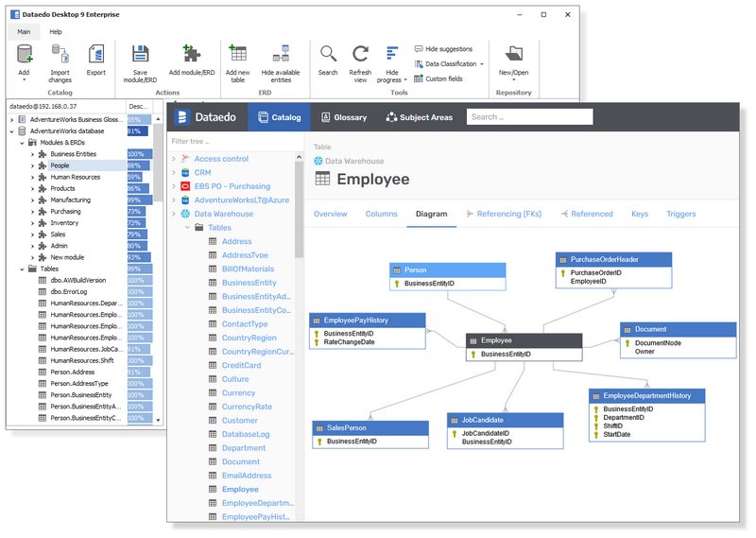
Task: Click the web portal Search input field
Action: (529, 117)
